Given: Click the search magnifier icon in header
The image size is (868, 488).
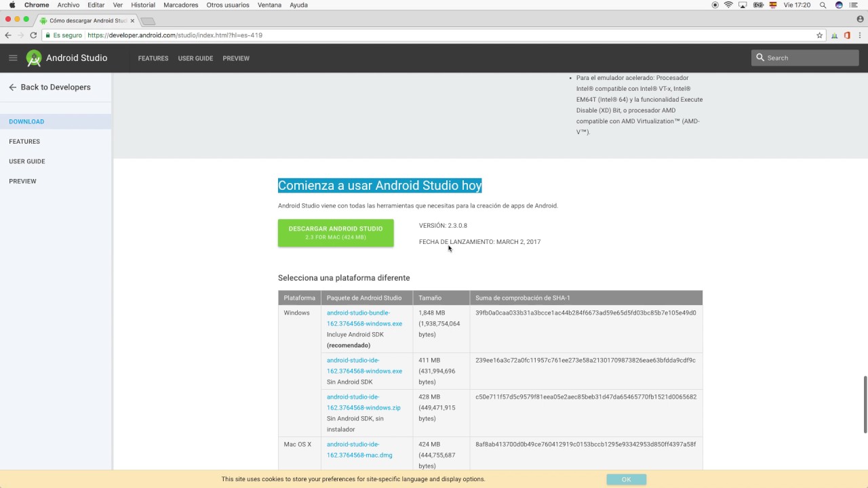Looking at the screenshot, I should (760, 58).
